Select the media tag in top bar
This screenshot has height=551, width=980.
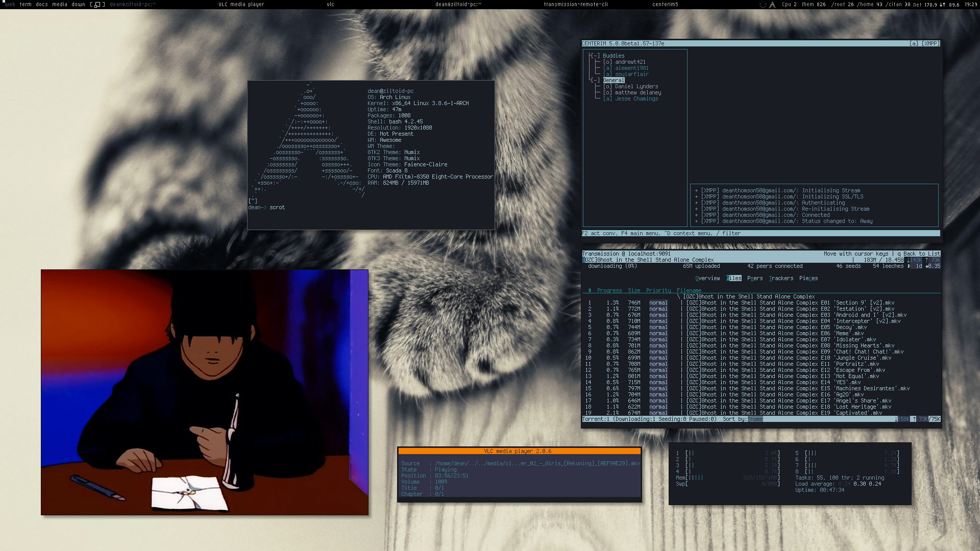pyautogui.click(x=60, y=4)
